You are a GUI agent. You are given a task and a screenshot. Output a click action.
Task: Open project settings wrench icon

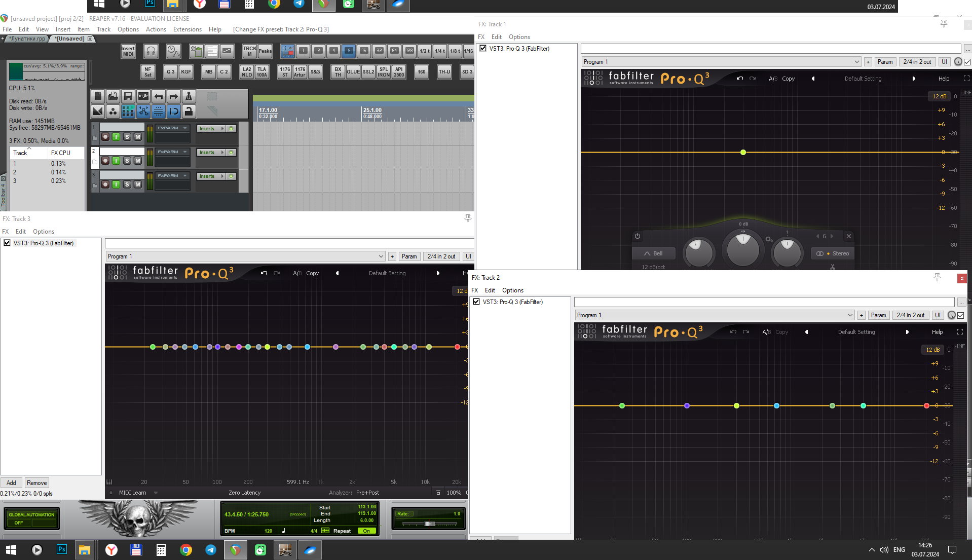click(x=143, y=96)
